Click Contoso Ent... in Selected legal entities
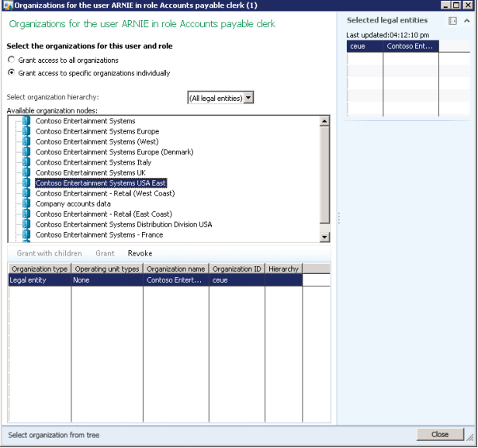The width and height of the screenshot is (478, 448). [410, 47]
